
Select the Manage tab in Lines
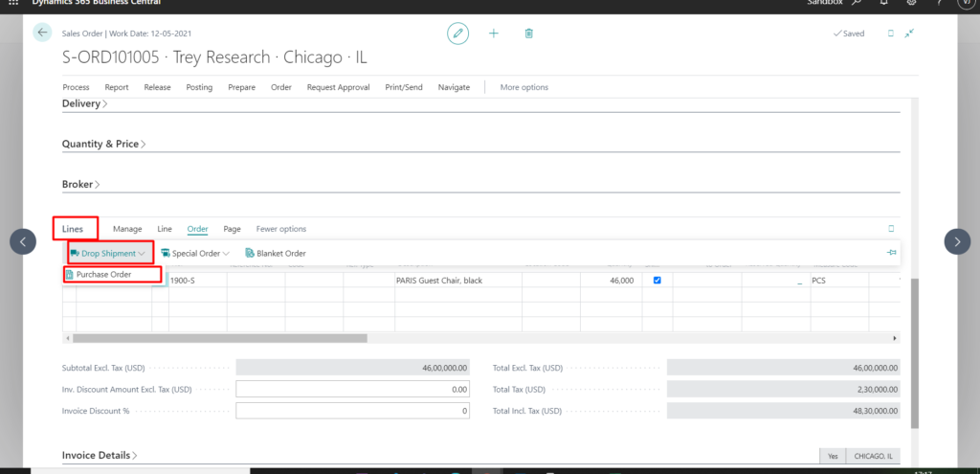[x=127, y=229]
